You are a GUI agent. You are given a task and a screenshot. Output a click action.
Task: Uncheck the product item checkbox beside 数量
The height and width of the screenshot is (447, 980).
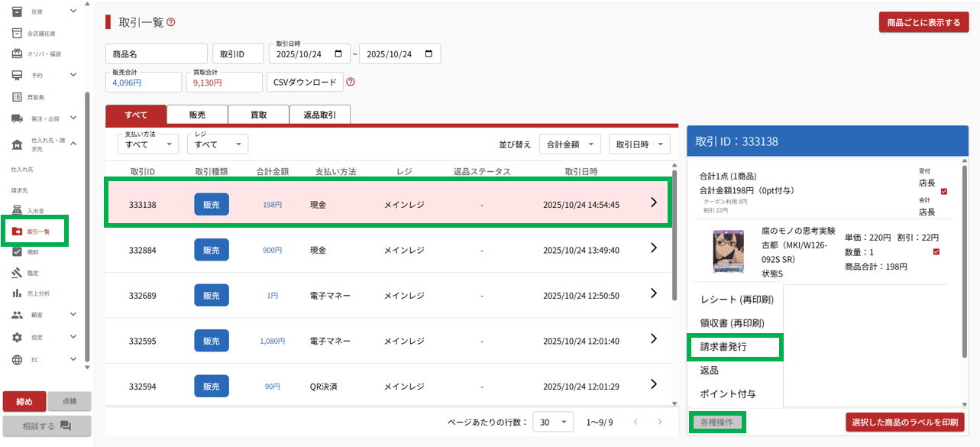click(936, 252)
